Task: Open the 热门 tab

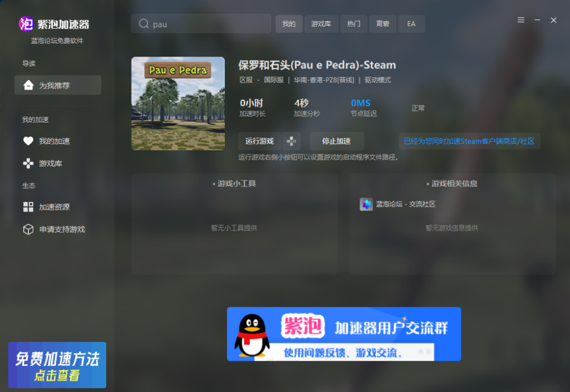Action: (x=353, y=23)
